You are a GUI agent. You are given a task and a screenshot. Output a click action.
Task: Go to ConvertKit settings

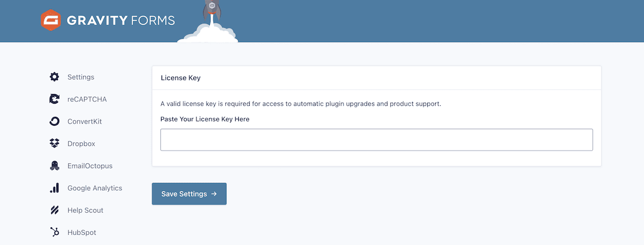(84, 121)
